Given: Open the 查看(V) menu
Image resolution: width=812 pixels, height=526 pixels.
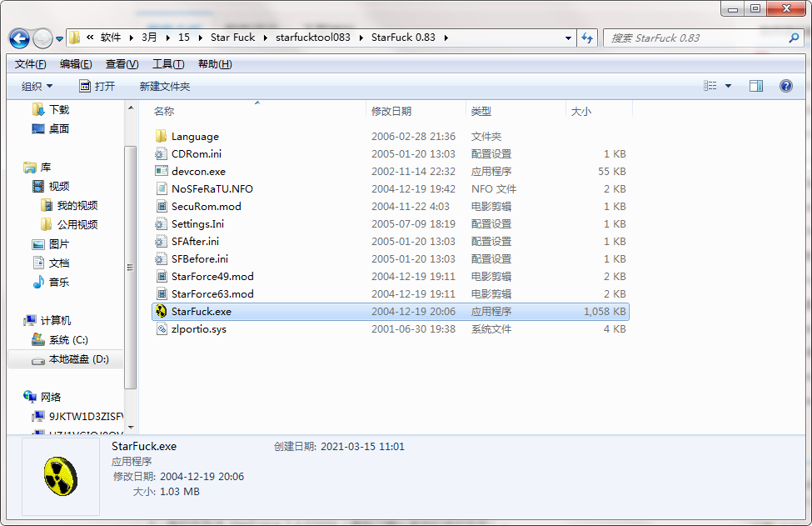Looking at the screenshot, I should [x=122, y=64].
